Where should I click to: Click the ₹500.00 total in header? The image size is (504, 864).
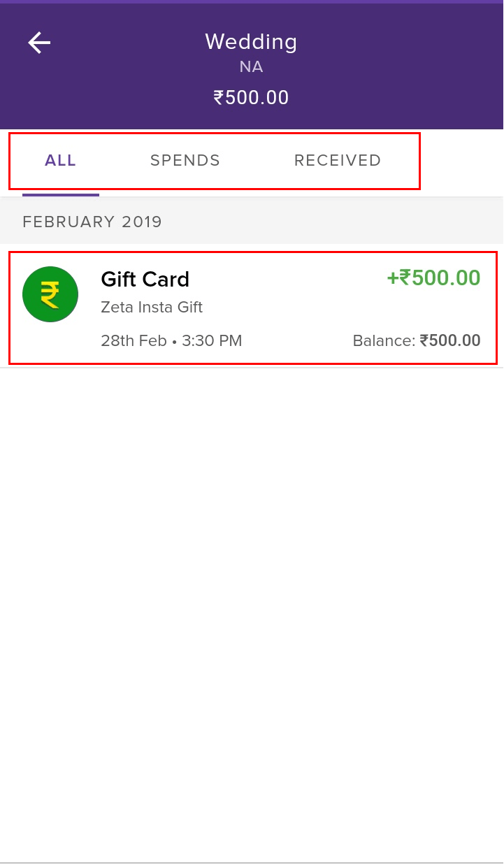(x=252, y=97)
